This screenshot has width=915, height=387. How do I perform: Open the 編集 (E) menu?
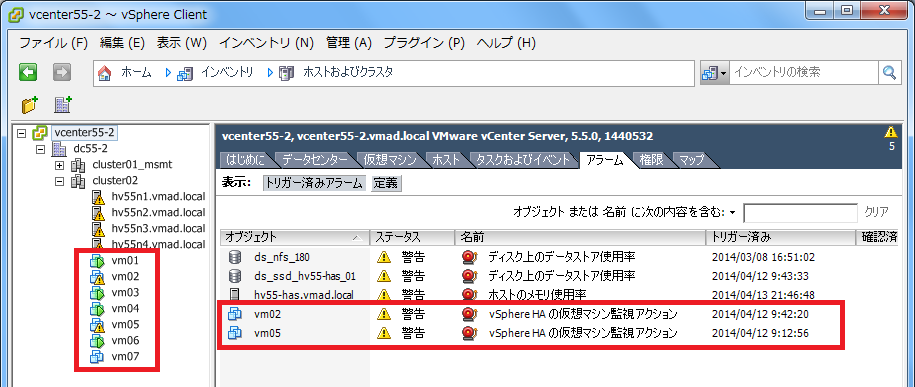click(122, 43)
